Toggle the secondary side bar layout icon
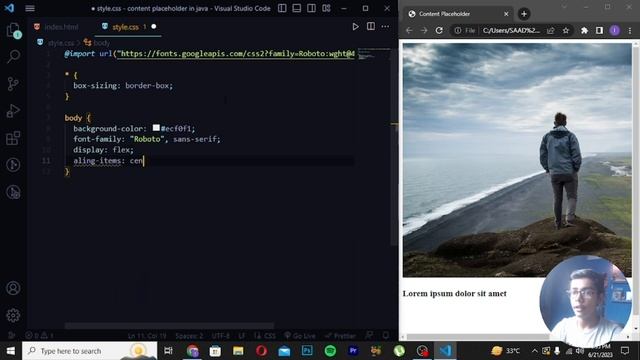 [311, 8]
